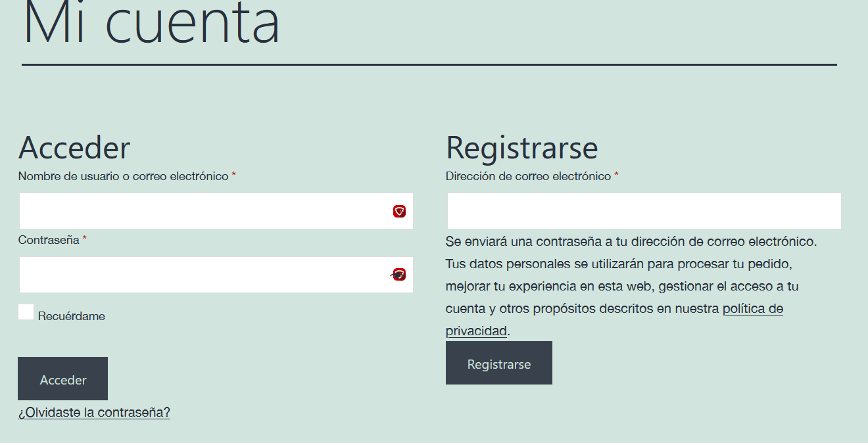Click the 'Dirección de correo electrónico' label
The image size is (868, 443).
(x=529, y=176)
